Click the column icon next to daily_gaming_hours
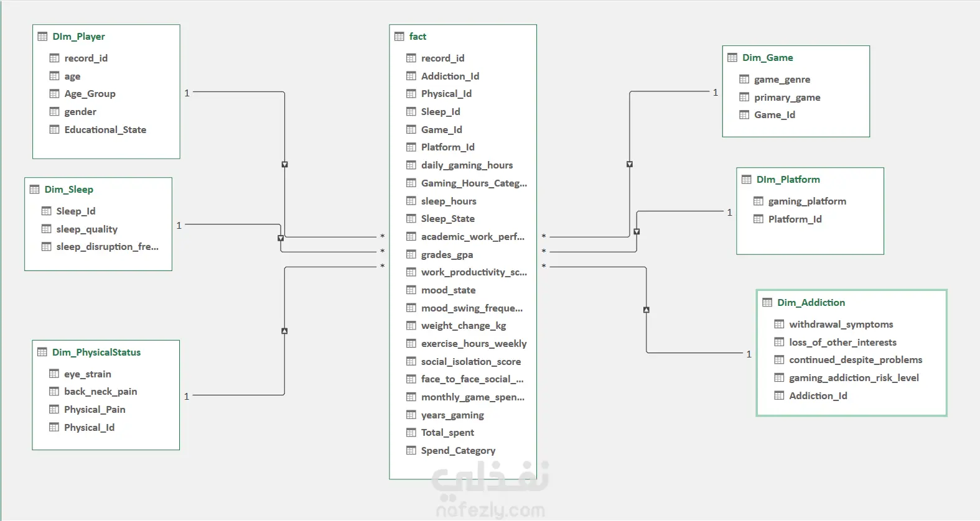980x521 pixels. [x=411, y=165]
